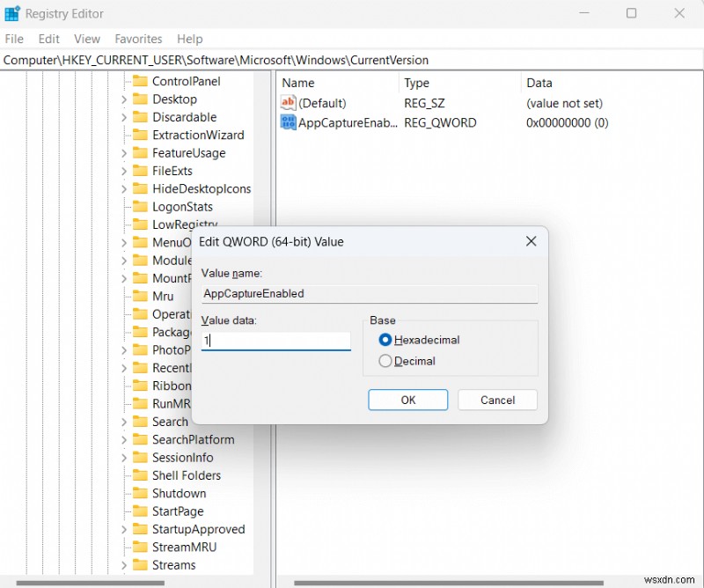Switch base to Decimal
This screenshot has width=704, height=588.
[x=386, y=361]
